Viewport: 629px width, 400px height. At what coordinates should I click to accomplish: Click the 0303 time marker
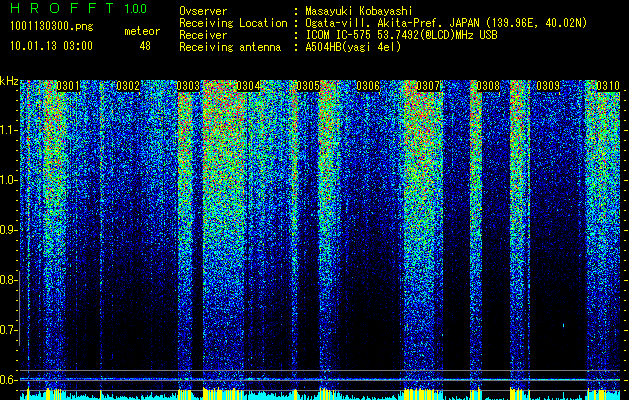pos(188,86)
